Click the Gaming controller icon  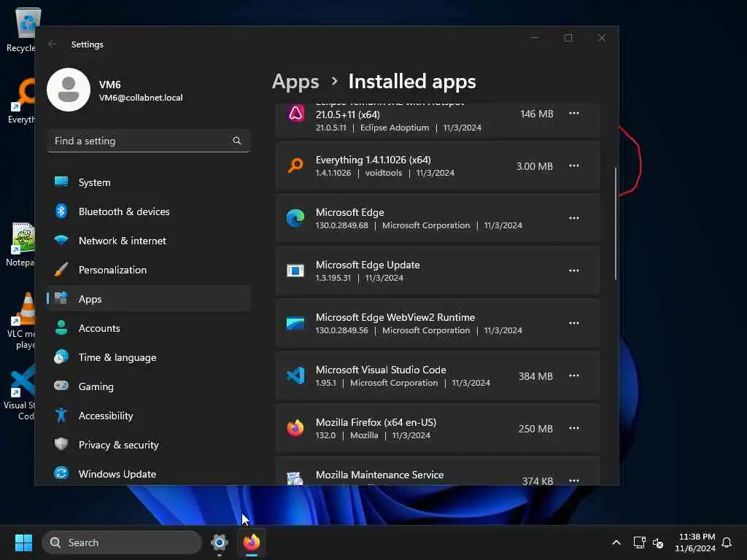61,385
